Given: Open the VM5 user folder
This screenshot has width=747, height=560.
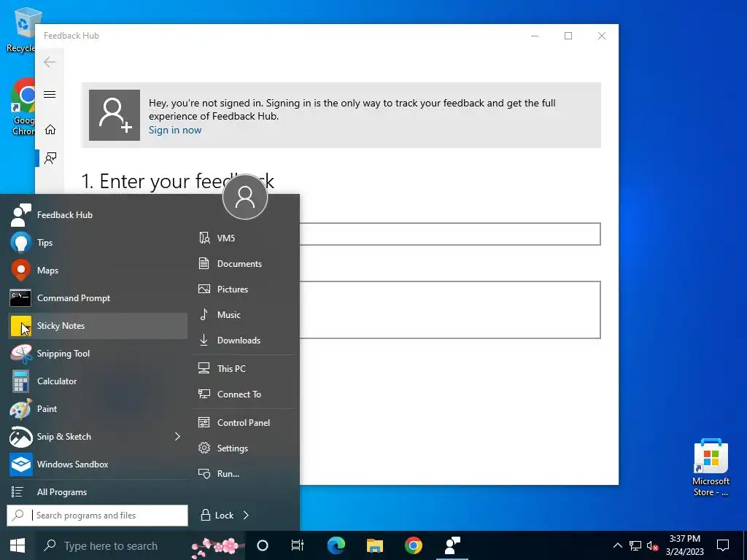Looking at the screenshot, I should coord(245,238).
